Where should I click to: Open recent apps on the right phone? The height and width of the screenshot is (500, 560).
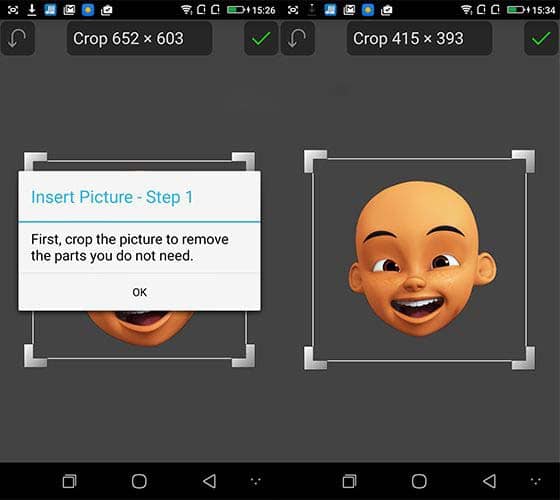click(349, 481)
